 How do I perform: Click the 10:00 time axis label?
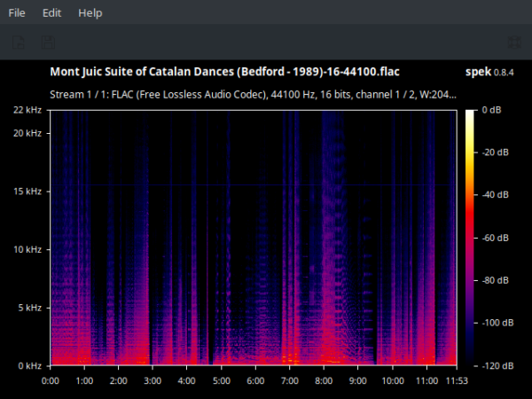tap(393, 380)
